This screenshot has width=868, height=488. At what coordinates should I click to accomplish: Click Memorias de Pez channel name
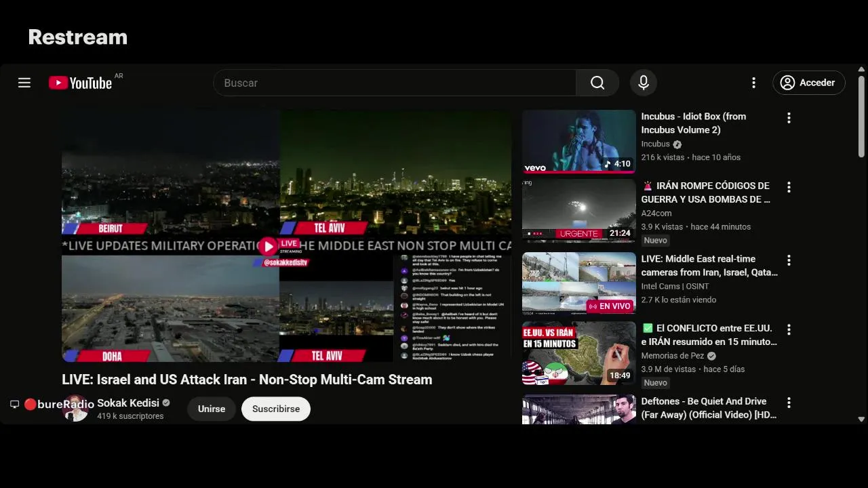[673, 355]
